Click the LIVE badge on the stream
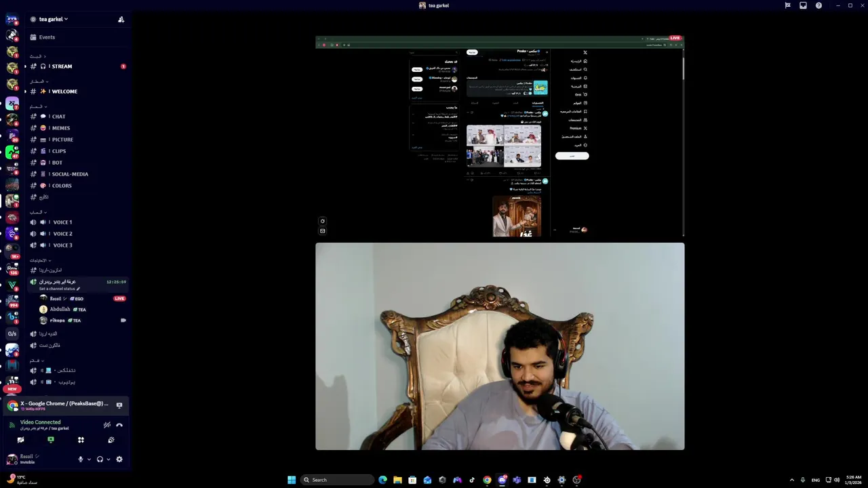Screen dimensions: 868x488 675,38
